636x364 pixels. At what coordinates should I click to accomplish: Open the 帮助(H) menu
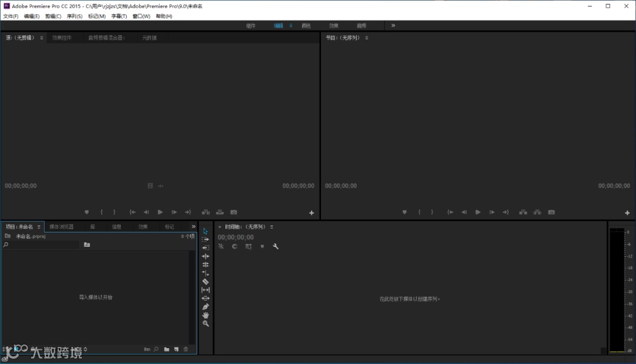[164, 16]
